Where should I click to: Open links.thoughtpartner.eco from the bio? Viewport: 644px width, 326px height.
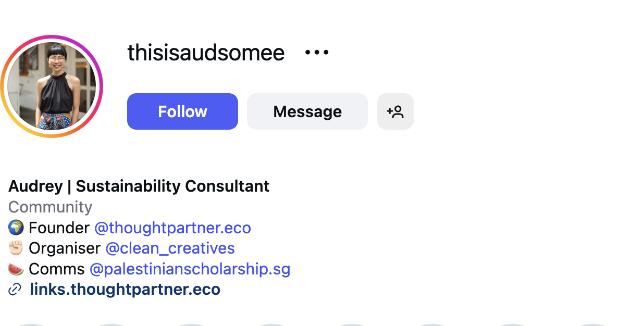tap(125, 289)
